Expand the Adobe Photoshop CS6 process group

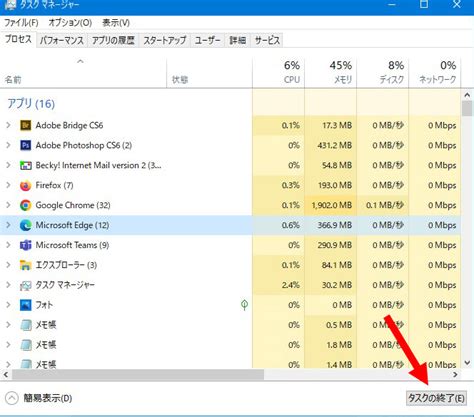point(8,145)
